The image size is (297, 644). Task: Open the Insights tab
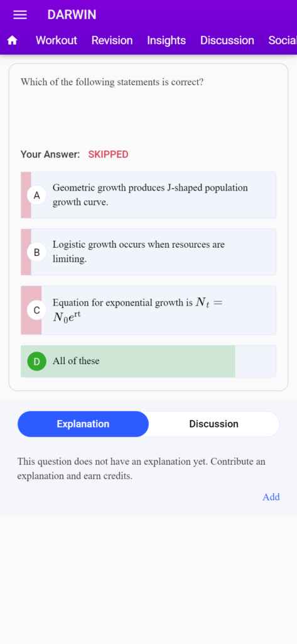166,40
